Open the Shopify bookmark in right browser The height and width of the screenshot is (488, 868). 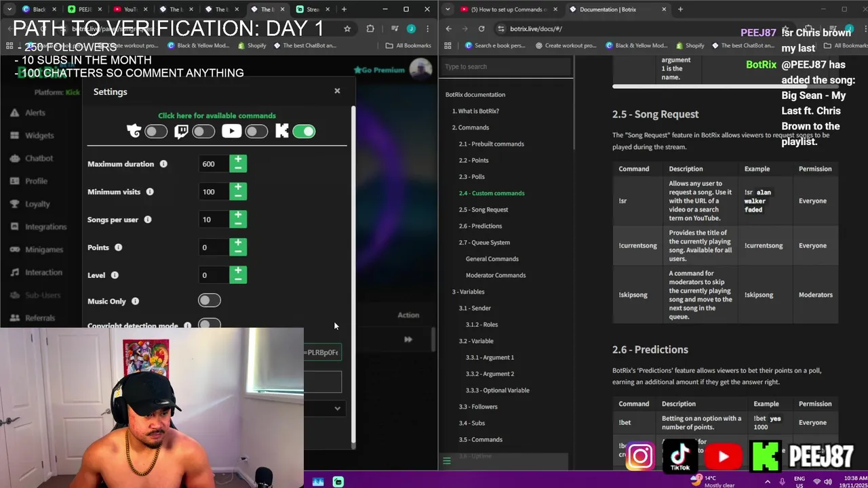(689, 45)
